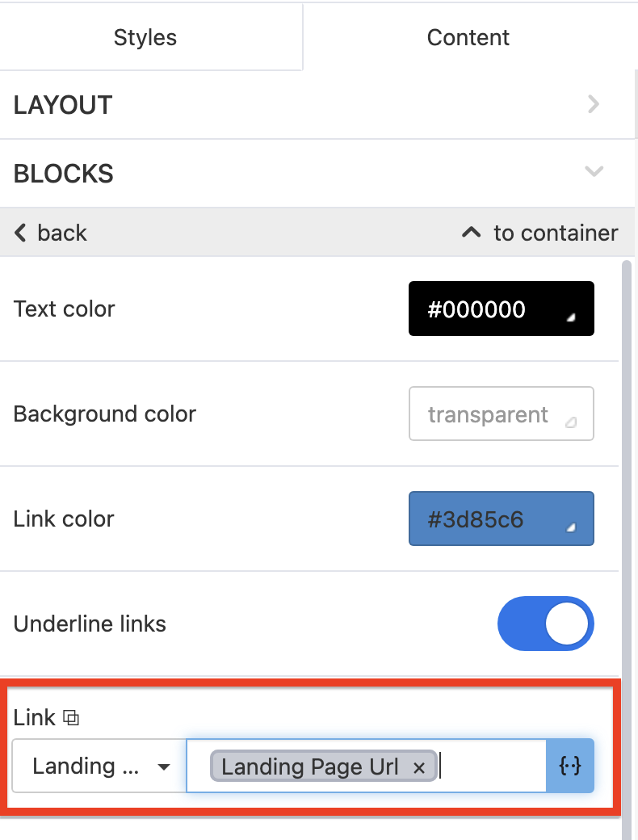Open the Text color #000000 swatch
The height and width of the screenshot is (840, 638).
502,309
